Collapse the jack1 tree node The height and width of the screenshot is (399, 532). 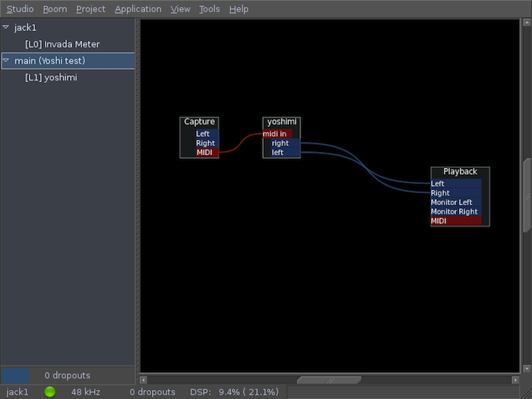6,27
